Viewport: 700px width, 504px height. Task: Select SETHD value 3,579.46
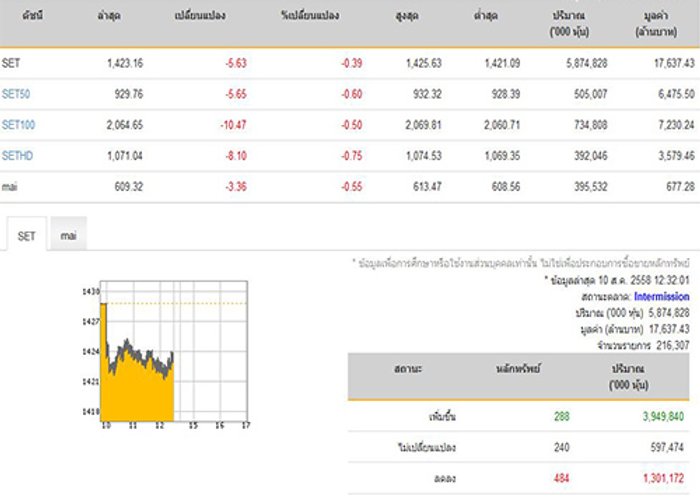coord(676,156)
